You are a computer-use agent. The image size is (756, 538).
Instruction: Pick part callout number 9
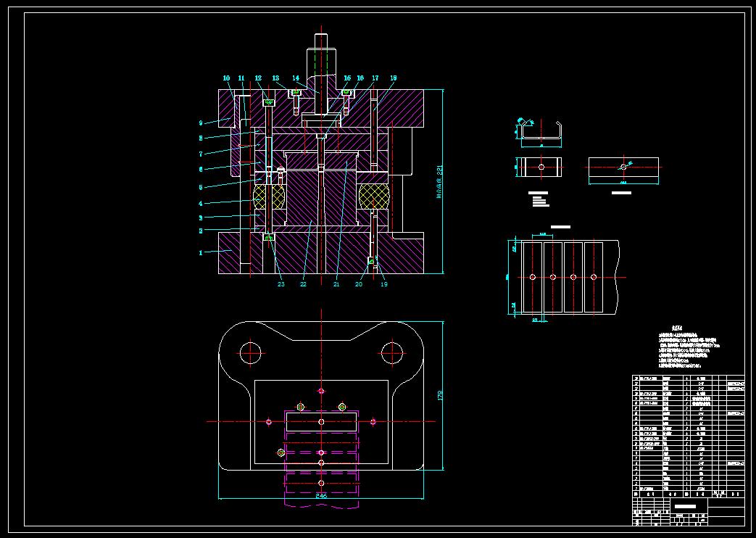[x=201, y=123]
